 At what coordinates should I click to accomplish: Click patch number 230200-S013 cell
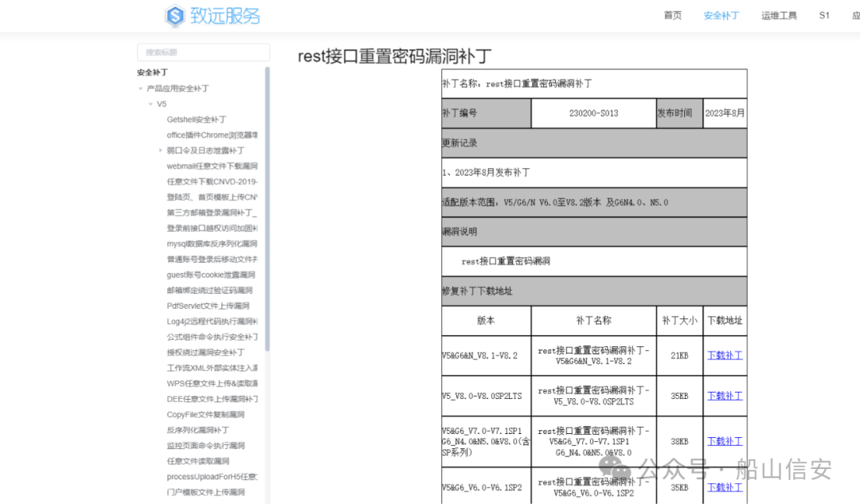593,113
